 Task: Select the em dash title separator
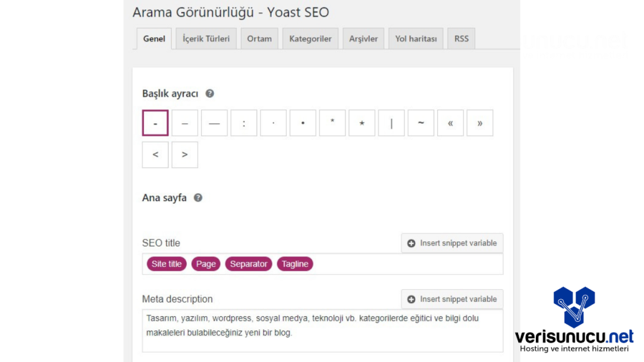coord(214,123)
